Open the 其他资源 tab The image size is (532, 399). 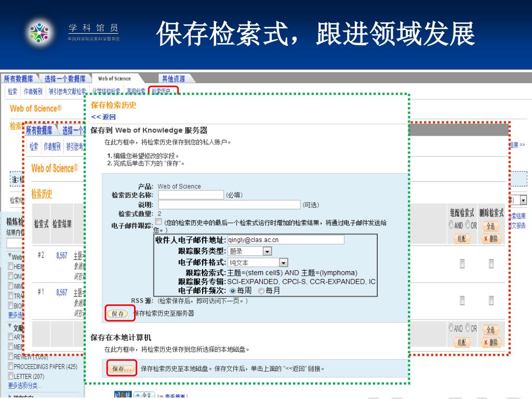pyautogui.click(x=174, y=79)
